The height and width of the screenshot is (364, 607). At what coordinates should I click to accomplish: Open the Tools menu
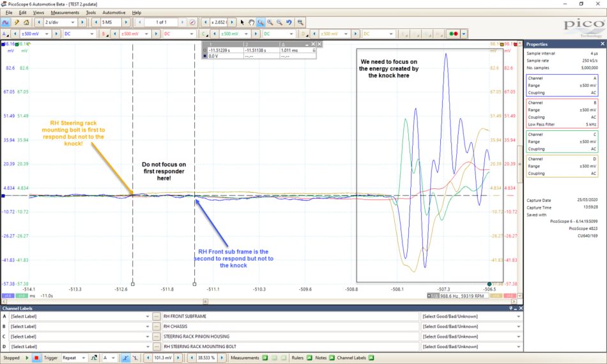(91, 12)
